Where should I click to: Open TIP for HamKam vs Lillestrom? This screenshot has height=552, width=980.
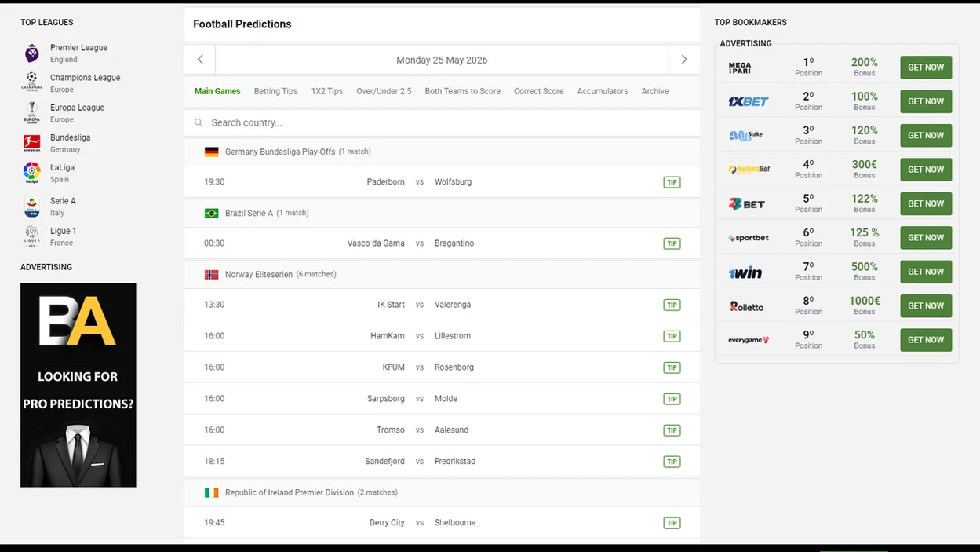click(x=672, y=336)
